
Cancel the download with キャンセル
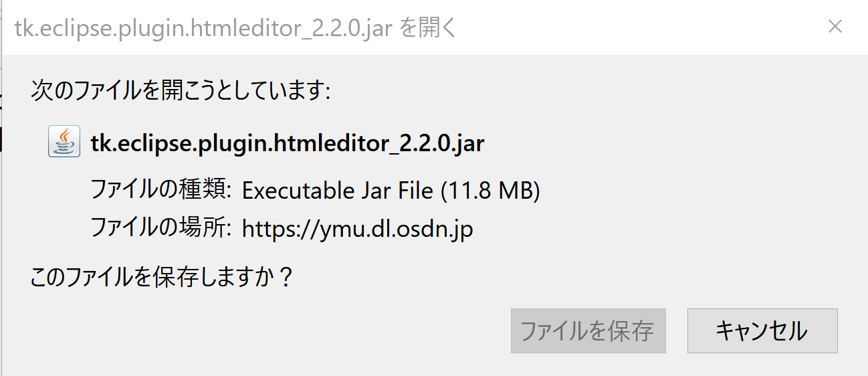[762, 331]
